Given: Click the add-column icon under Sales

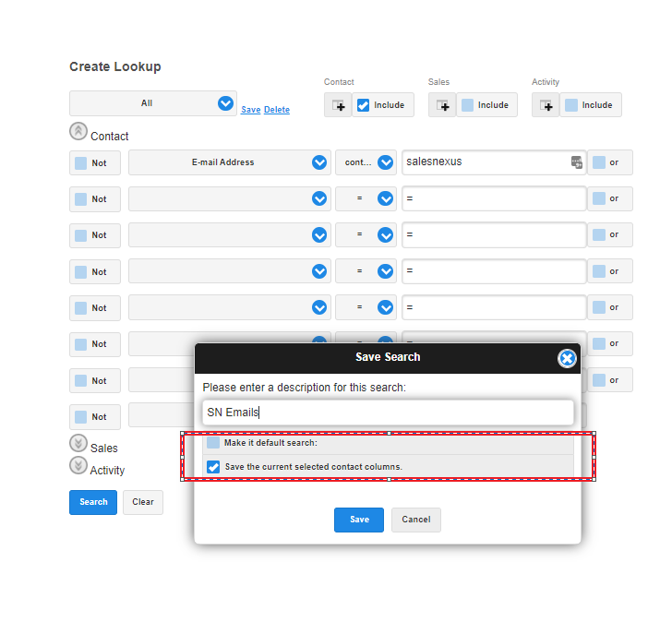Looking at the screenshot, I should 442,105.
